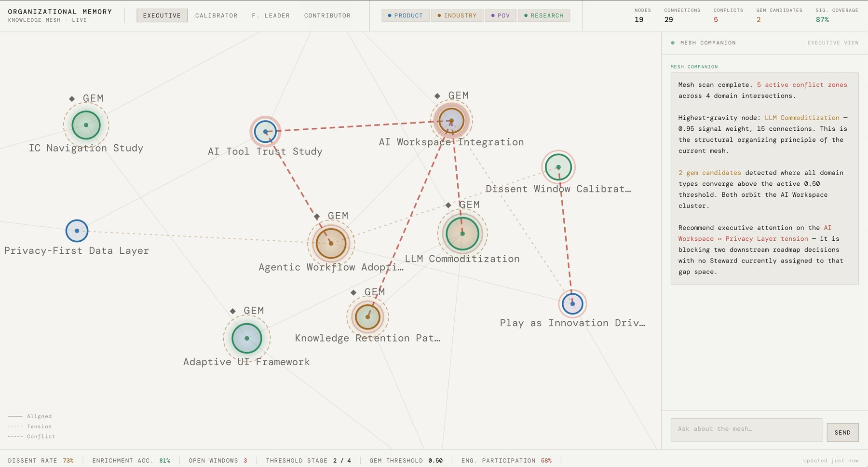Click the IC Navigation Study label
The image size is (868, 467).
tap(86, 148)
